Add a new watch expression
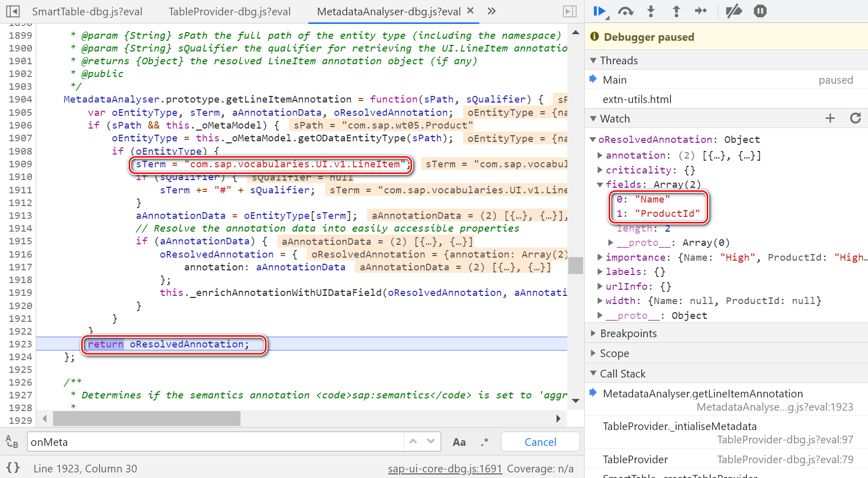The width and height of the screenshot is (868, 478). coord(830,118)
